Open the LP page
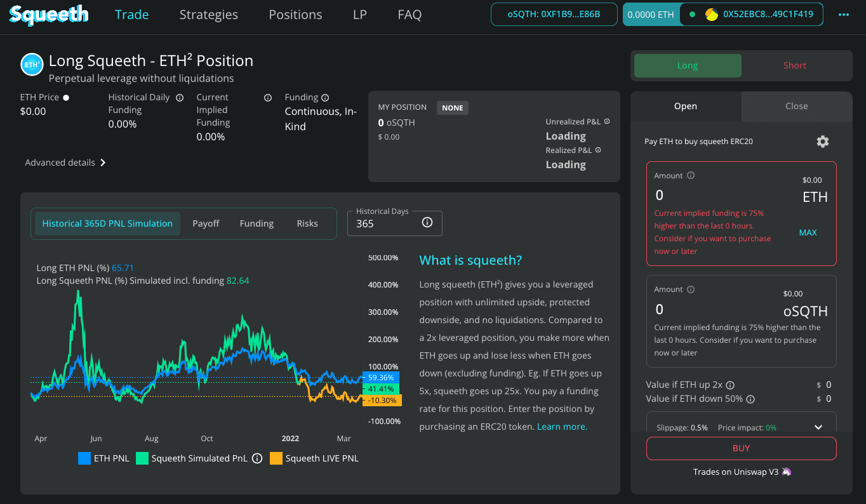Screen dimensions: 866x504 (360, 15)
